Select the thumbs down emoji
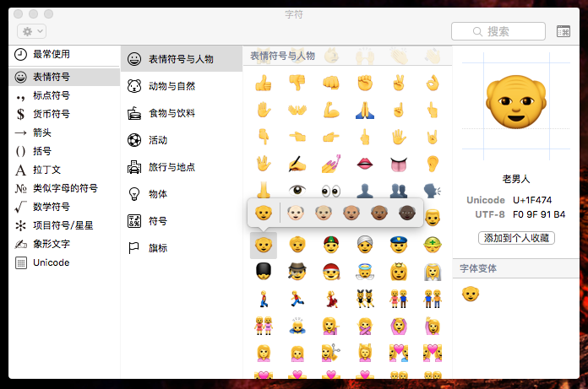The width and height of the screenshot is (588, 389). coord(297,84)
